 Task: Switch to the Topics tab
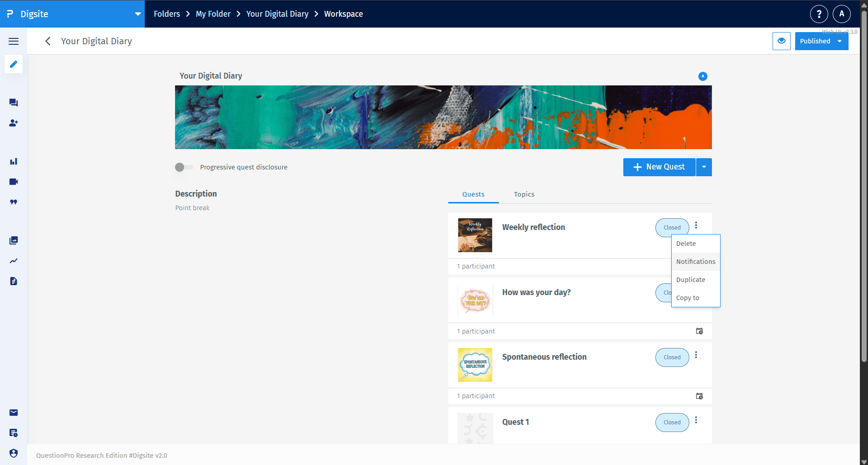pos(524,194)
